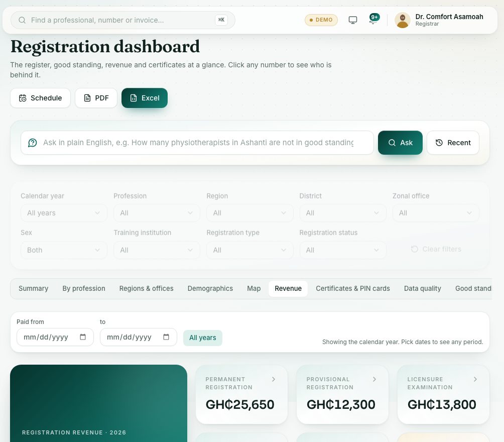Open Permanent Registration card chevron
Image resolution: width=504 pixels, height=442 pixels.
274,379
